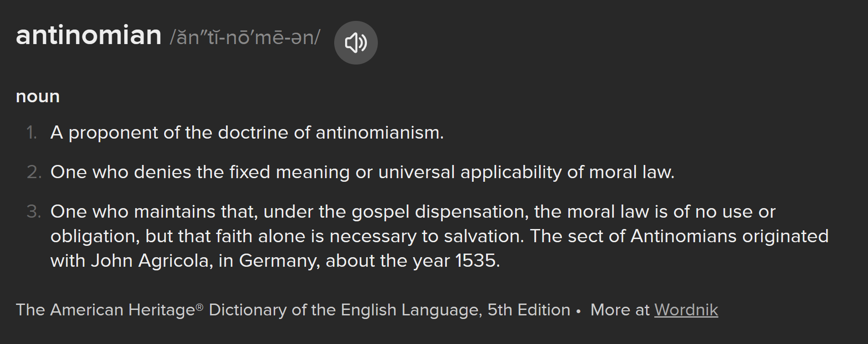Open the Wordnik link
868x344 pixels.
click(x=686, y=310)
